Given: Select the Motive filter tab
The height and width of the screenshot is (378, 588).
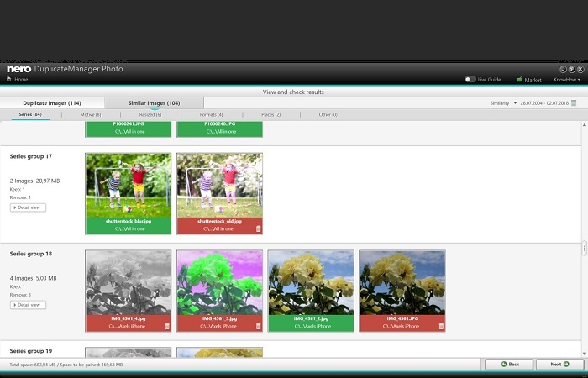Looking at the screenshot, I should coord(90,114).
